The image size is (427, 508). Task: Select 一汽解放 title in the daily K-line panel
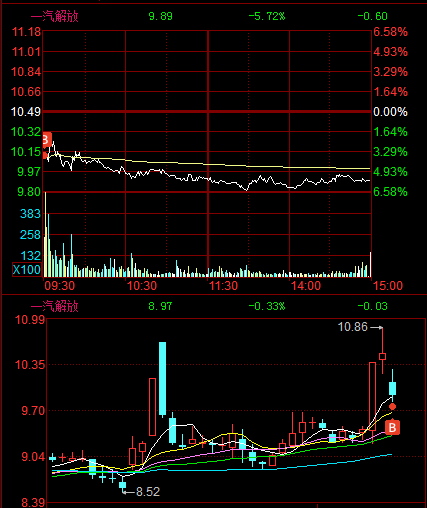coord(55,306)
